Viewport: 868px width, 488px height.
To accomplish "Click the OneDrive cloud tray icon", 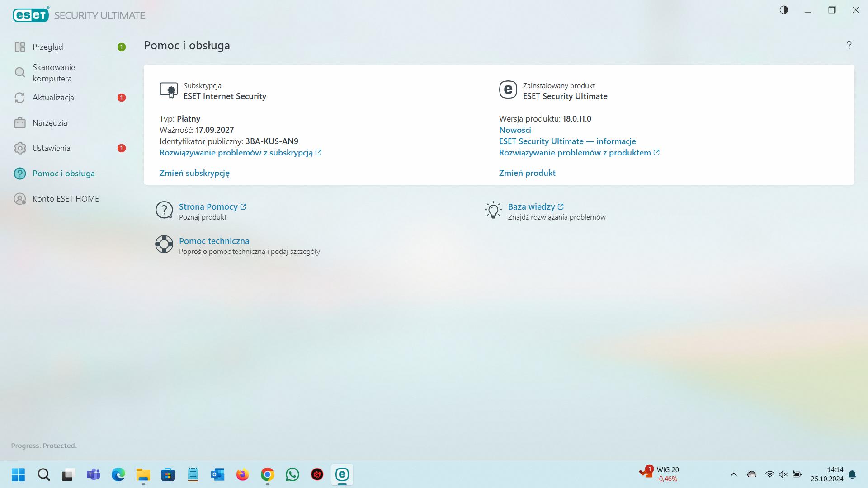I will [x=752, y=474].
